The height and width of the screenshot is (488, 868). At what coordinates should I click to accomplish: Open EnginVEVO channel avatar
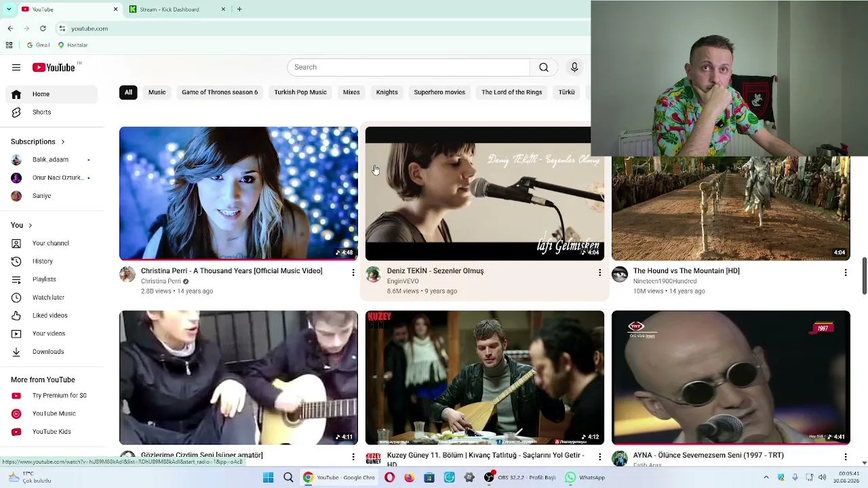coord(373,274)
